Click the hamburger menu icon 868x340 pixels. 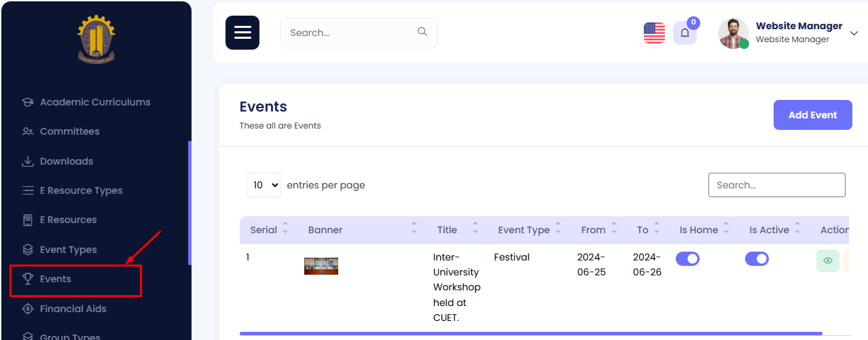242,33
